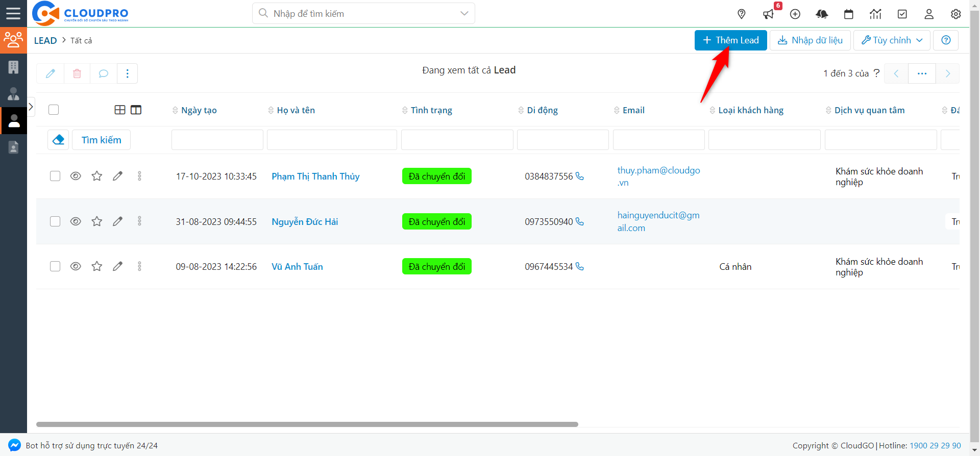The width and height of the screenshot is (980, 456).
Task: Open the LEAD breadcrumb link
Action: (x=45, y=40)
